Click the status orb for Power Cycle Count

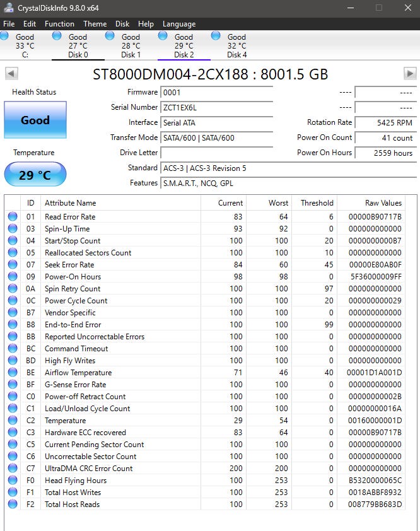click(13, 300)
